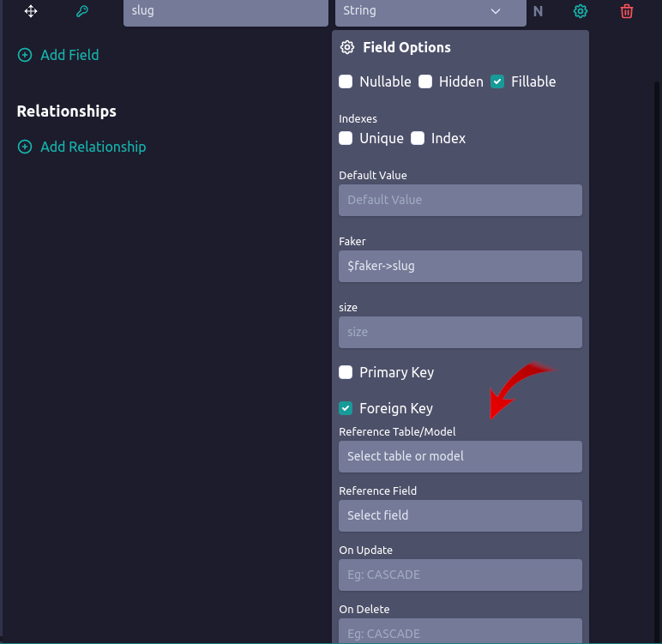Check the Primary Key checkbox
Screen dimensions: 662x644
(346, 372)
